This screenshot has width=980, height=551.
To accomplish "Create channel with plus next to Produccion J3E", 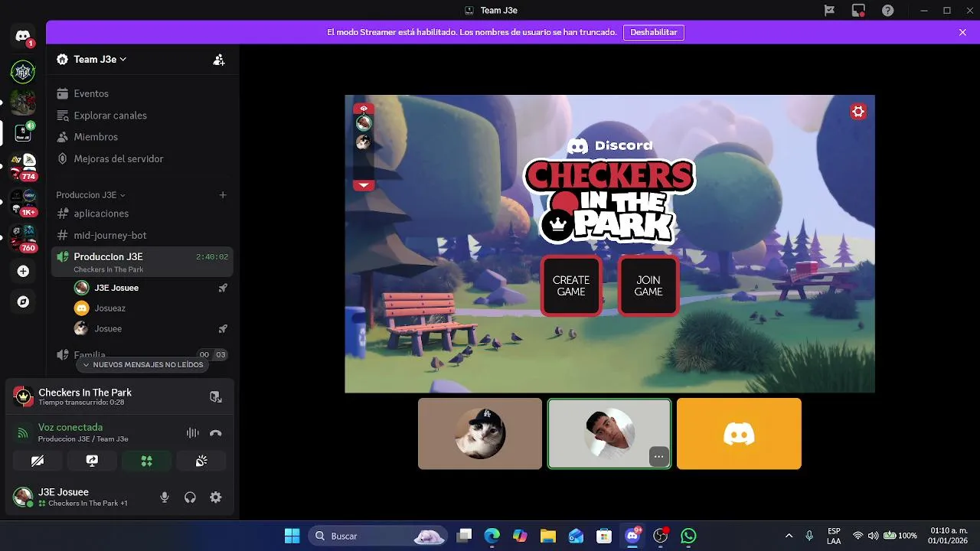I will point(223,195).
